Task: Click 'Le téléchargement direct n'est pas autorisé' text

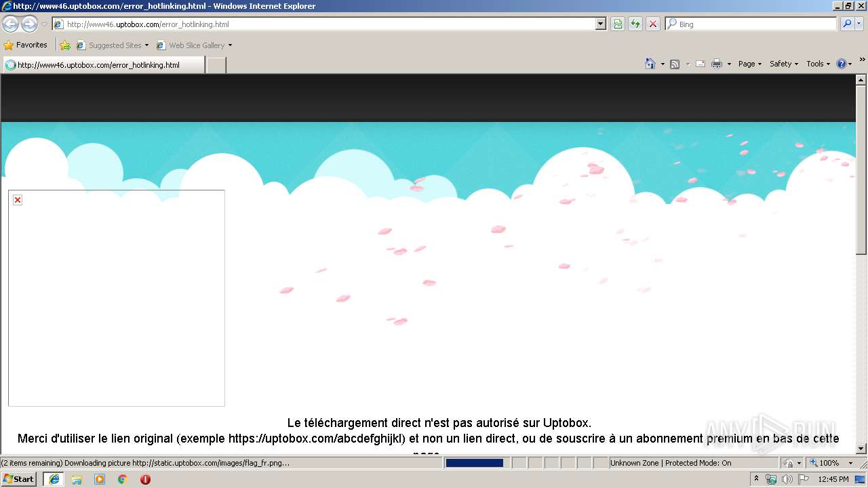Action: click(x=439, y=423)
